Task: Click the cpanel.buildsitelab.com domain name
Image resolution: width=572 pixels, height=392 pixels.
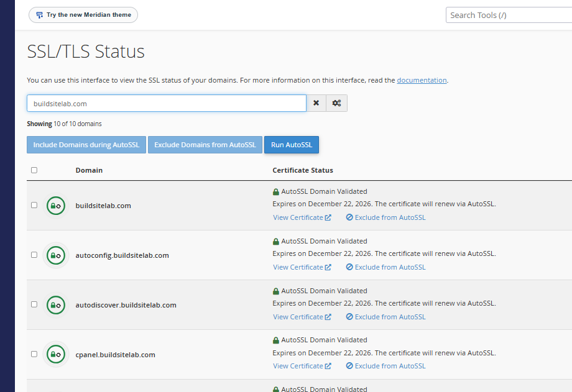Action: (x=115, y=355)
